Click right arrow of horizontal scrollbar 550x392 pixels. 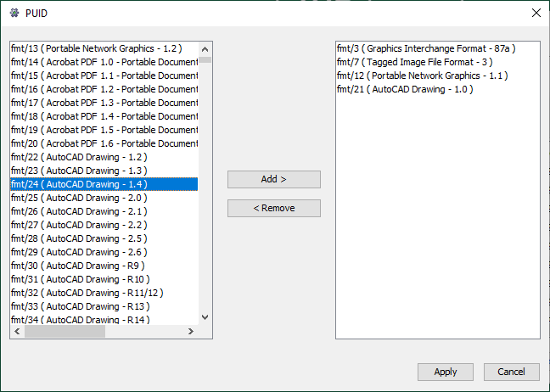190,331
